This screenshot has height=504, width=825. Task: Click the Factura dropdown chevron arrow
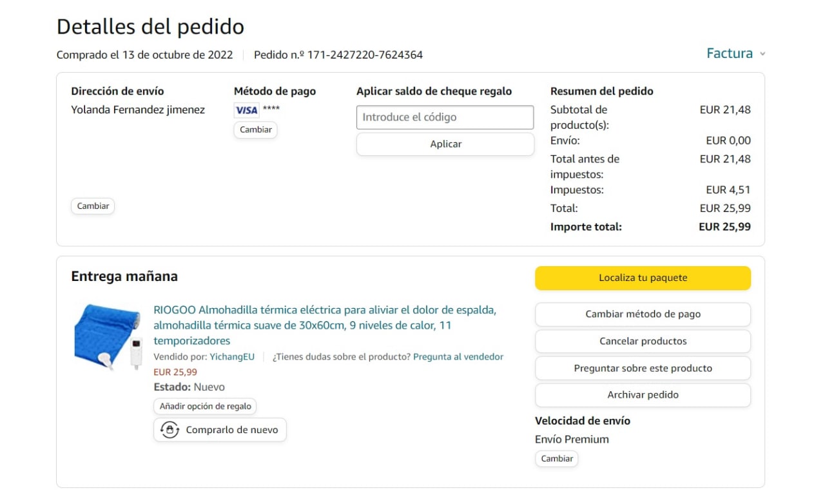762,54
